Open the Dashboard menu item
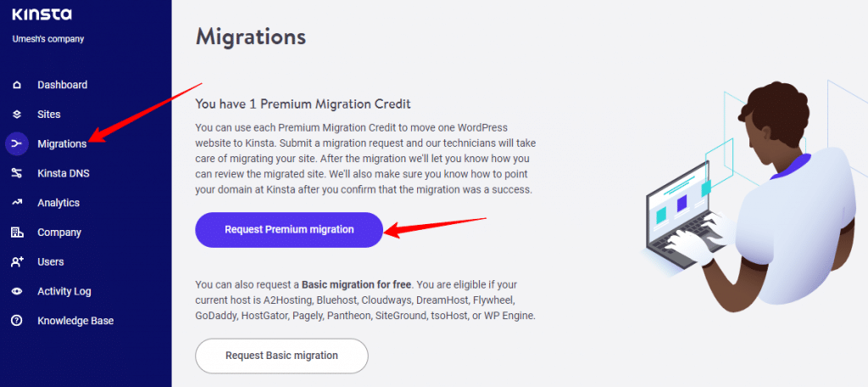 tap(62, 85)
